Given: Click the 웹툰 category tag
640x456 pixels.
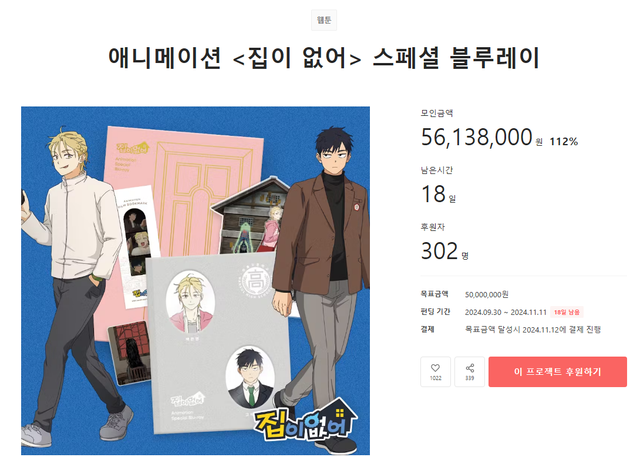Looking at the screenshot, I should (x=324, y=20).
